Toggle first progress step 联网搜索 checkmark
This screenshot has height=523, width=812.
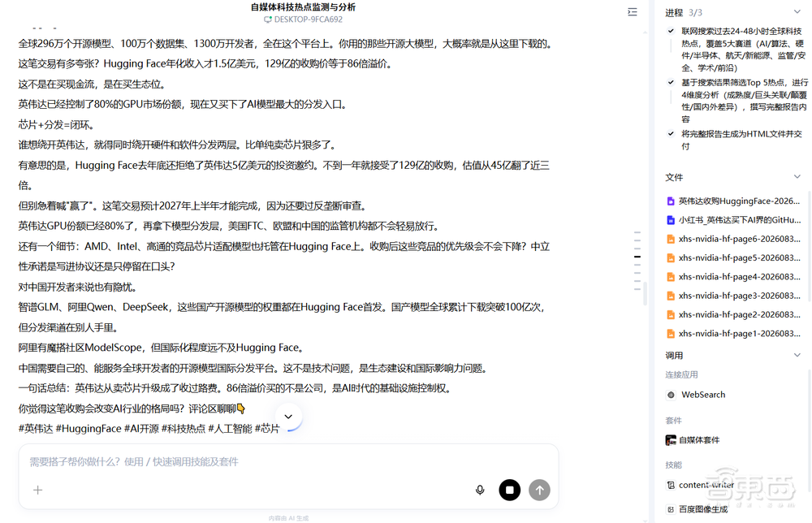tap(671, 31)
